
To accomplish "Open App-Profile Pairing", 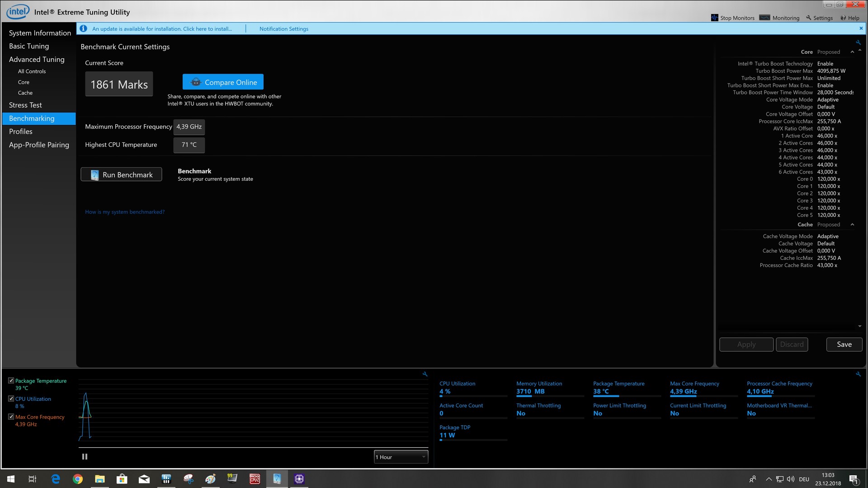I will click(x=39, y=145).
